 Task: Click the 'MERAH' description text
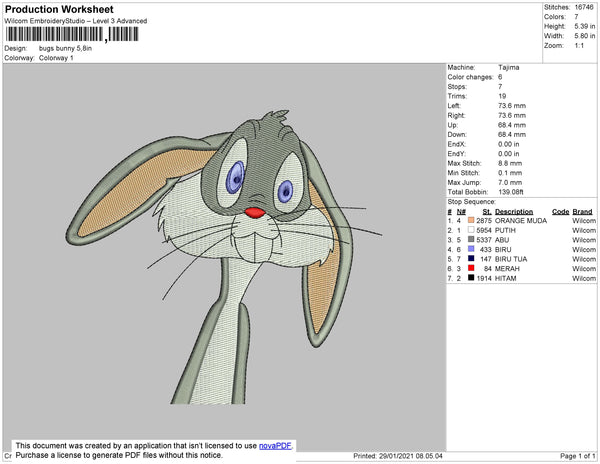click(507, 269)
